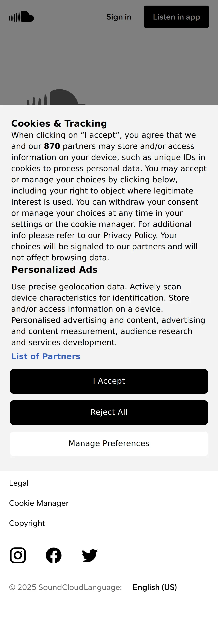This screenshot has width=218, height=644.
Task: Open the Legal footer link
Action: pos(19,483)
